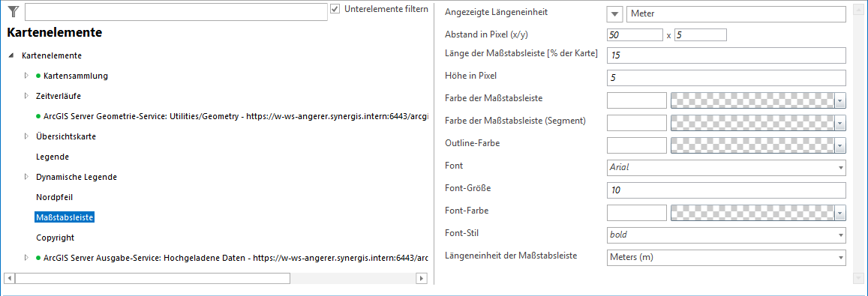Viewport: 868px width, 296px height.
Task: Select the Legende tree item
Action: 53,157
